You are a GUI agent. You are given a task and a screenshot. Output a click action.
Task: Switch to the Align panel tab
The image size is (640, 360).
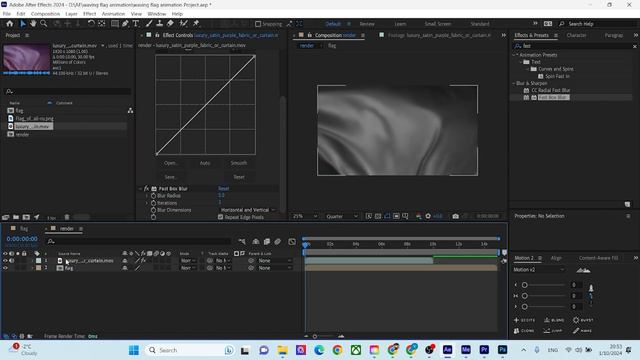tap(556, 258)
